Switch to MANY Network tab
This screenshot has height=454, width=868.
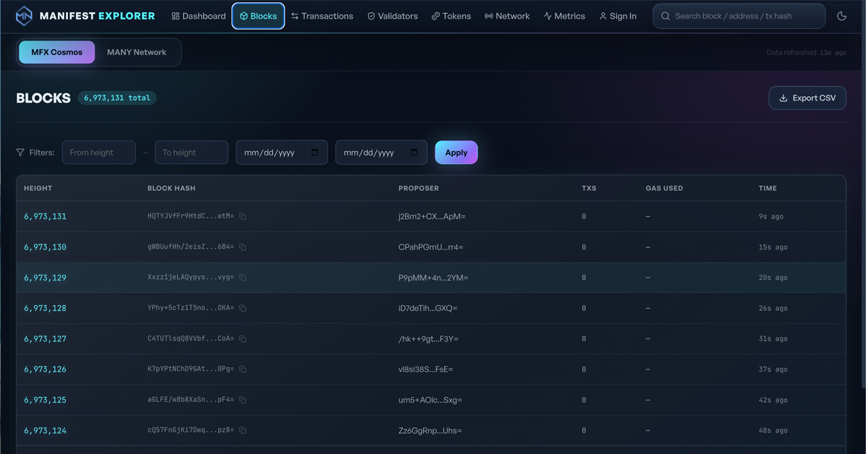(137, 52)
